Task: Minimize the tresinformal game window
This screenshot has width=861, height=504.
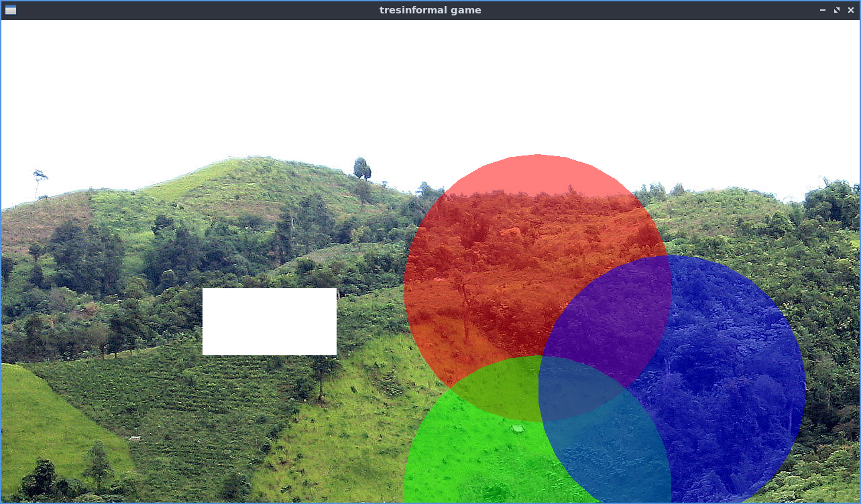Action: click(823, 10)
